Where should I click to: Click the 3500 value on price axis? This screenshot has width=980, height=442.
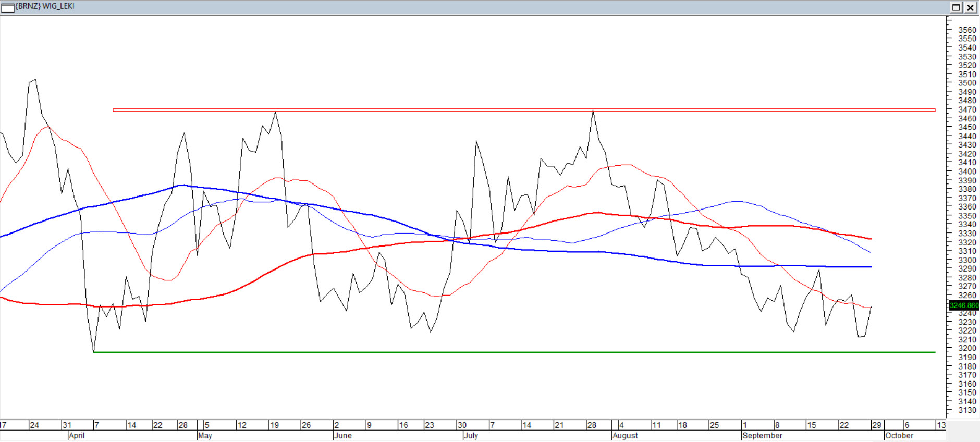pyautogui.click(x=967, y=83)
